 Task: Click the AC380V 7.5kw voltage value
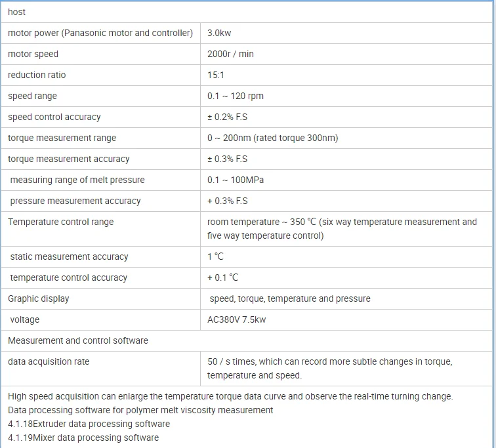click(x=236, y=319)
